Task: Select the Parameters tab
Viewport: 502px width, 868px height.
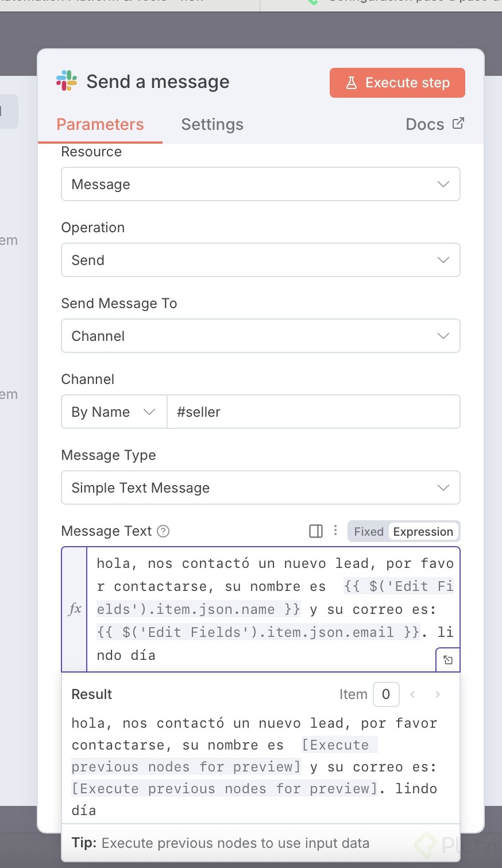Action: click(x=100, y=124)
